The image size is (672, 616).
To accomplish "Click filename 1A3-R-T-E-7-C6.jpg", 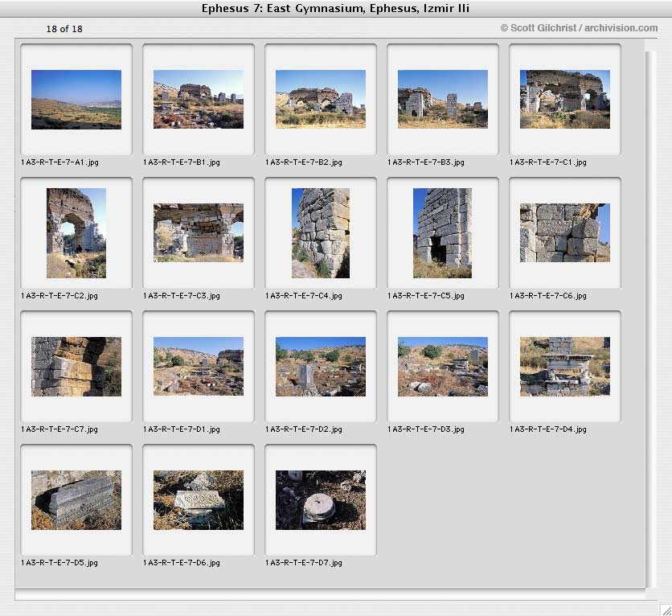I will 547,296.
